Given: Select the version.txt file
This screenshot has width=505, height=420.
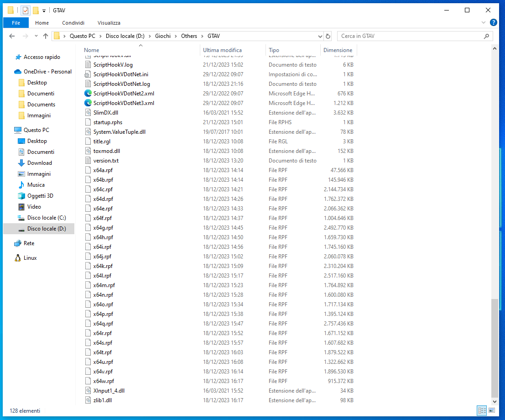Looking at the screenshot, I should [x=106, y=161].
